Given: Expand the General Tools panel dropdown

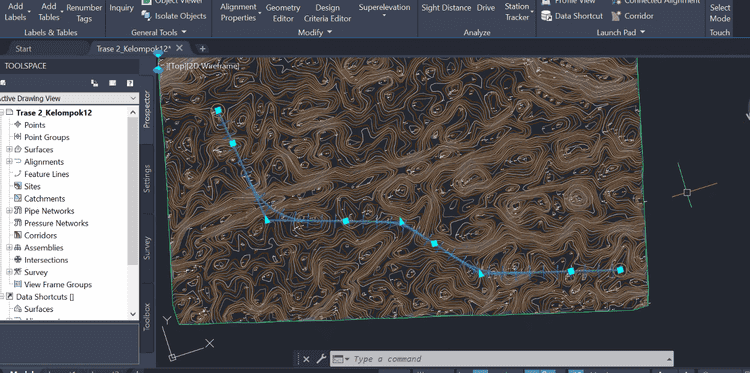Looking at the screenshot, I should pyautogui.click(x=184, y=33).
